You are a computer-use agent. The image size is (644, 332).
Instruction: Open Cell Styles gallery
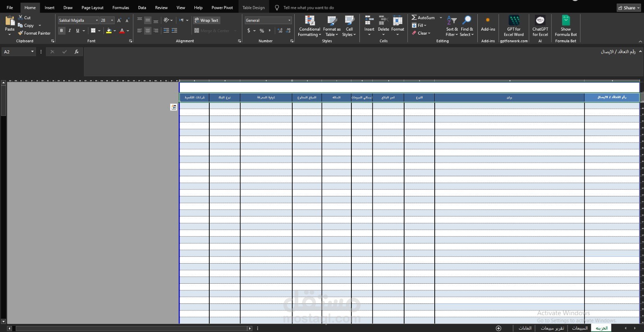(x=349, y=26)
